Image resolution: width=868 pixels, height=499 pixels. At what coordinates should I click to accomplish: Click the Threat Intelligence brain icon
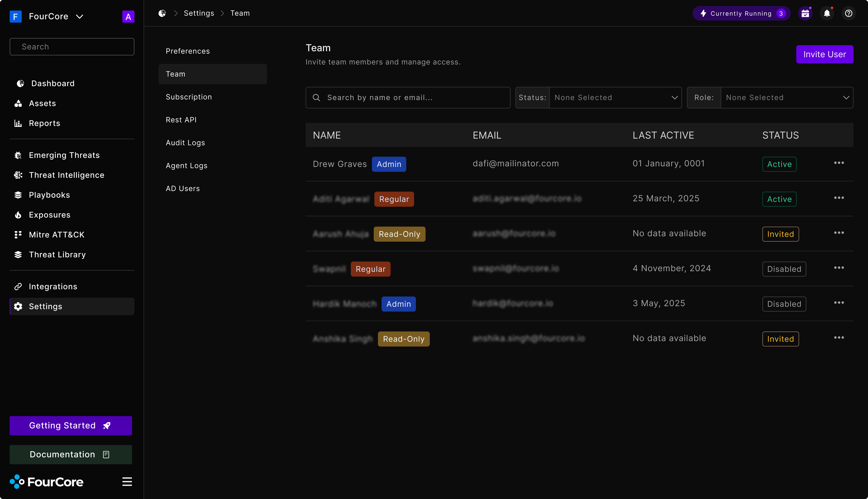coord(18,175)
